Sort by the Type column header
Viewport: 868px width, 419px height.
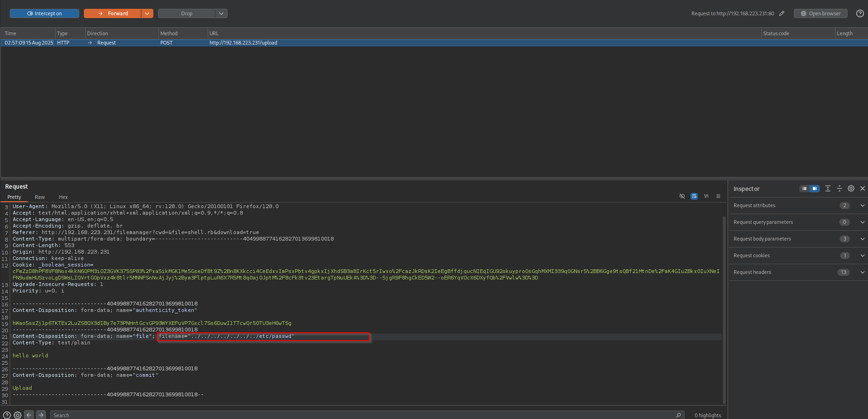(70, 33)
